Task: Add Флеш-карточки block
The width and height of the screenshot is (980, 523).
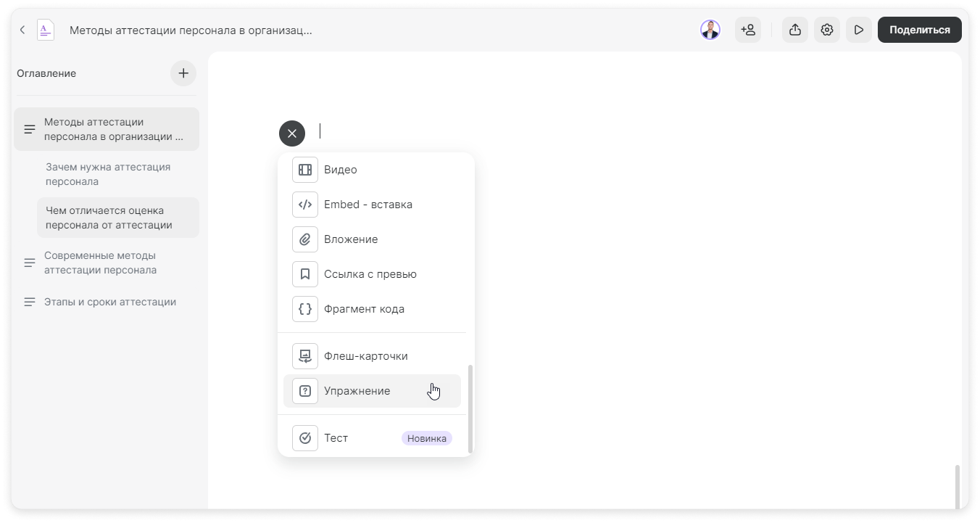Action: [372, 356]
